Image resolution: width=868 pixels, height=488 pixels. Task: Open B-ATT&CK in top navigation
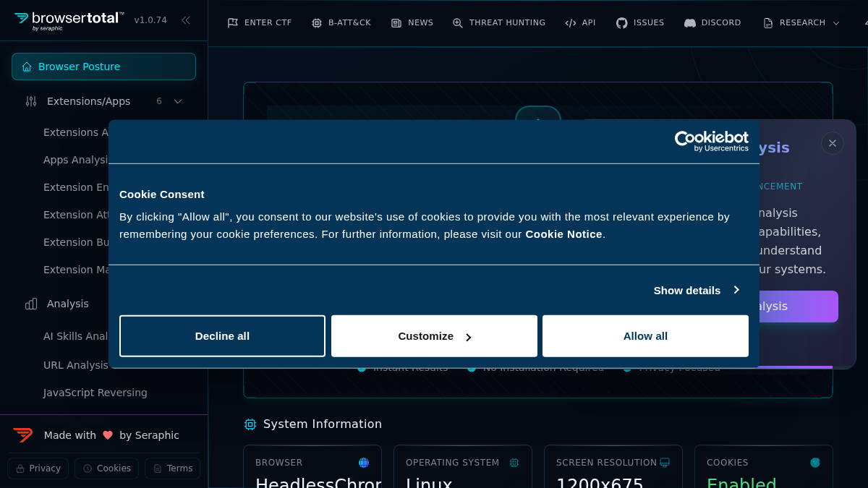click(341, 23)
